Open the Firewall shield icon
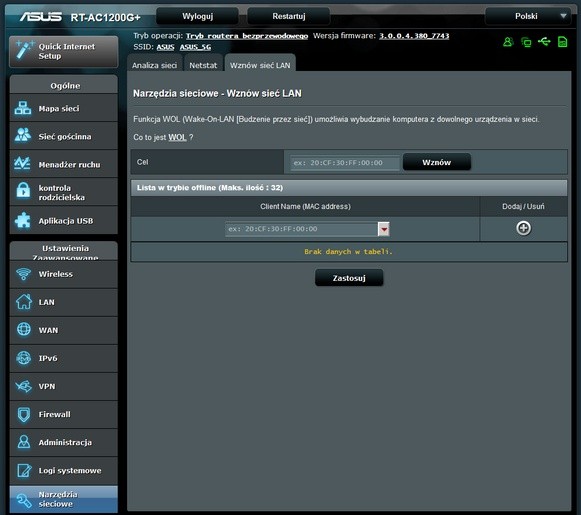The height and width of the screenshot is (515, 581). tap(24, 414)
